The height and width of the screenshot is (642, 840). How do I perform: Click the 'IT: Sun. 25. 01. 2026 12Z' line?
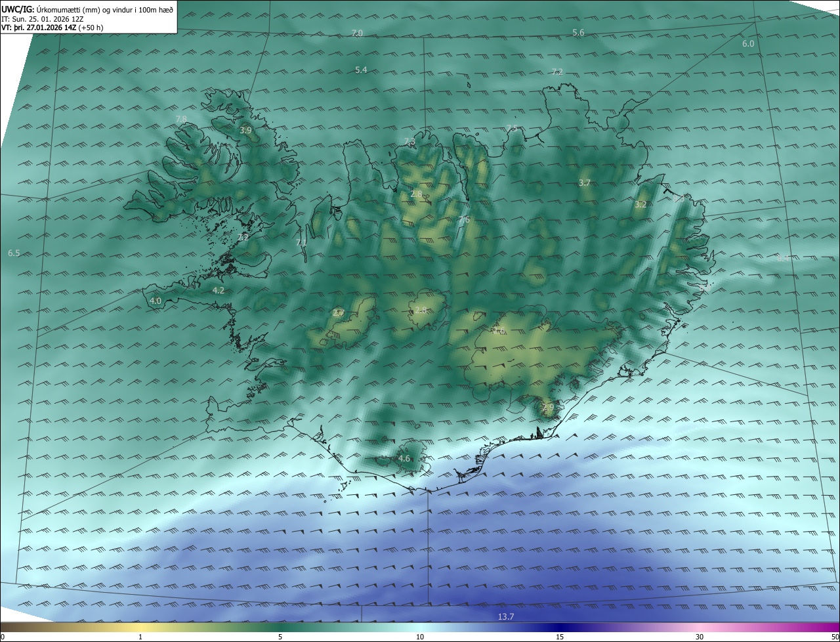coord(44,18)
